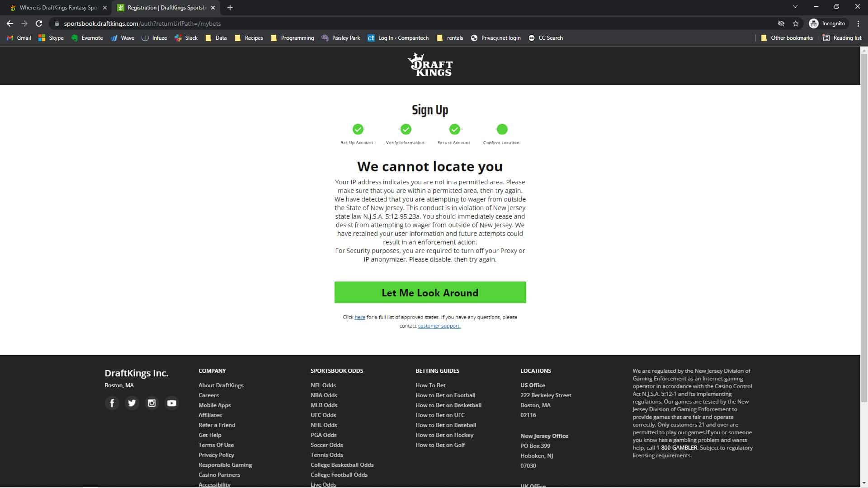The width and height of the screenshot is (868, 488).
Task: Open Mobile Apps footer link
Action: click(x=215, y=405)
